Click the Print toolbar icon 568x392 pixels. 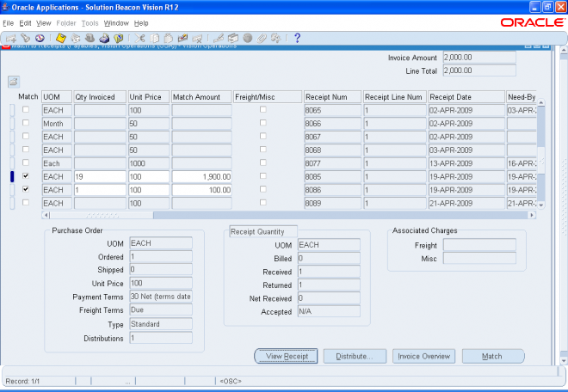coord(104,38)
